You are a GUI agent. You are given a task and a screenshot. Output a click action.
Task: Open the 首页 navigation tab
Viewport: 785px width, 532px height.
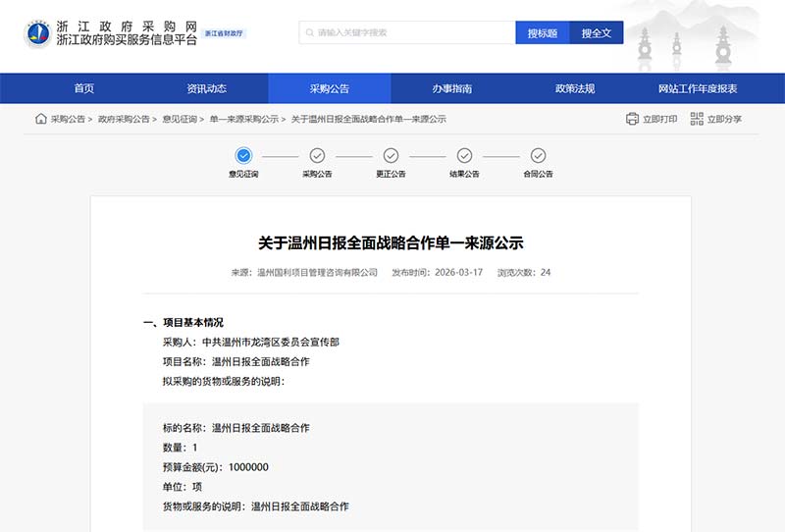[x=84, y=88]
